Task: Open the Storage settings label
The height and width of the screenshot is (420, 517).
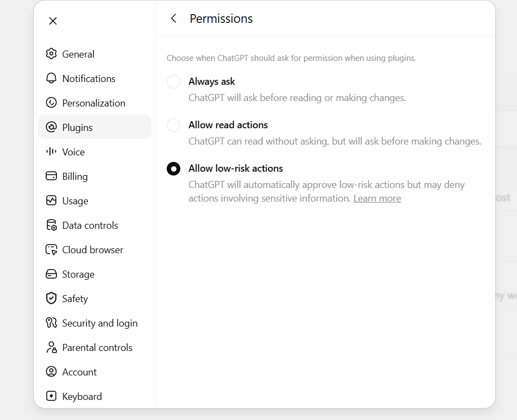Action: tap(78, 274)
